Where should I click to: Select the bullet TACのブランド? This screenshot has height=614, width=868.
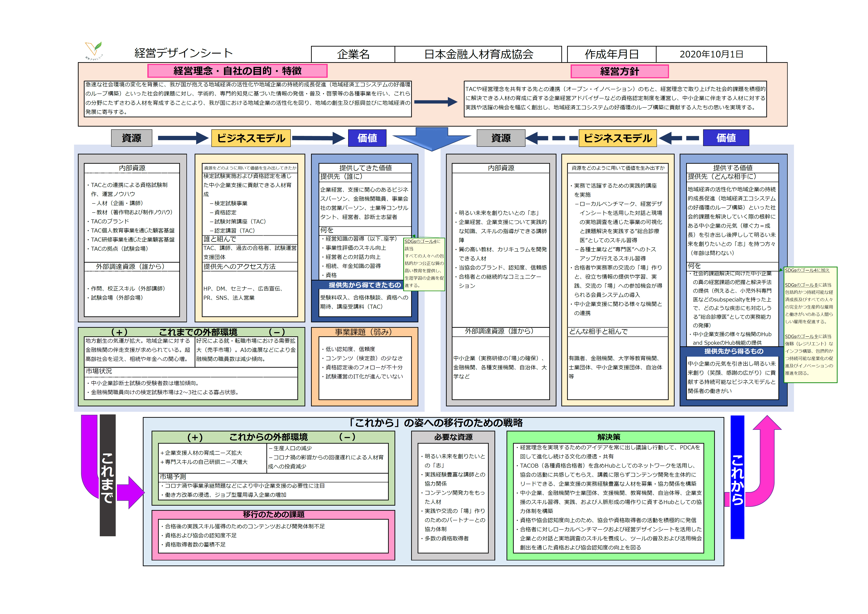point(108,221)
